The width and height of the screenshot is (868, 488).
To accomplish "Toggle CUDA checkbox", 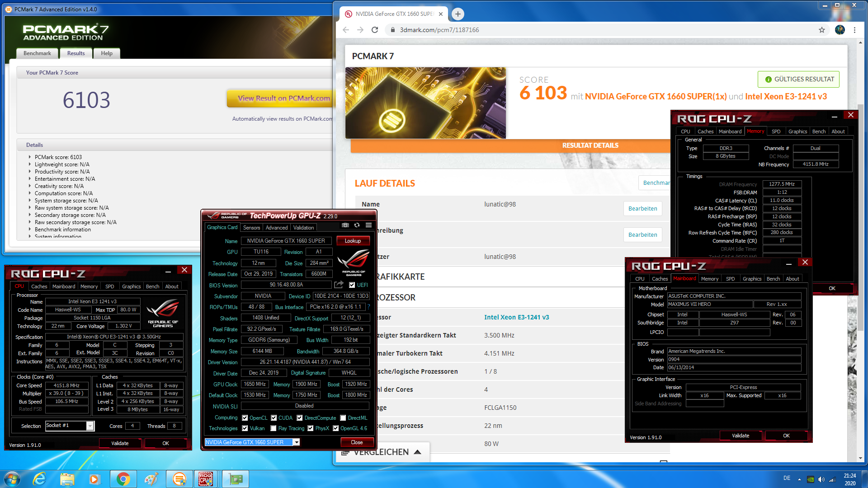I will click(x=274, y=418).
